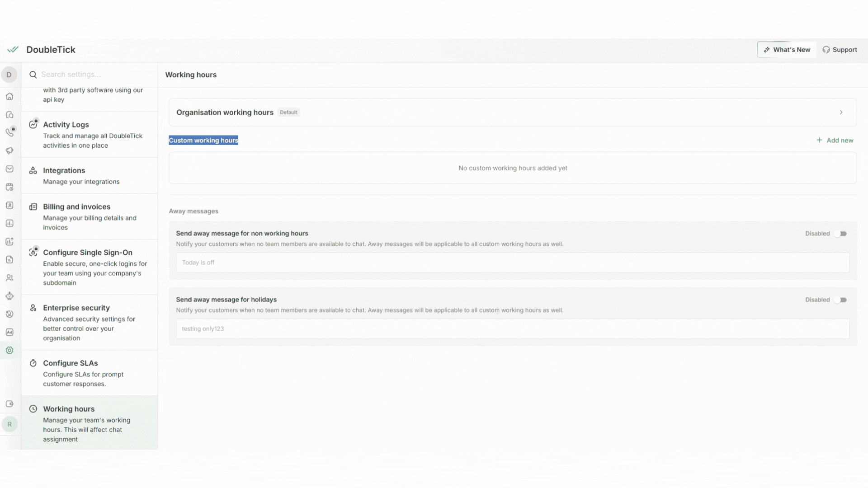Screen dimensions: 868x488
Task: Open the Home icon in sidebar
Action: click(9, 97)
